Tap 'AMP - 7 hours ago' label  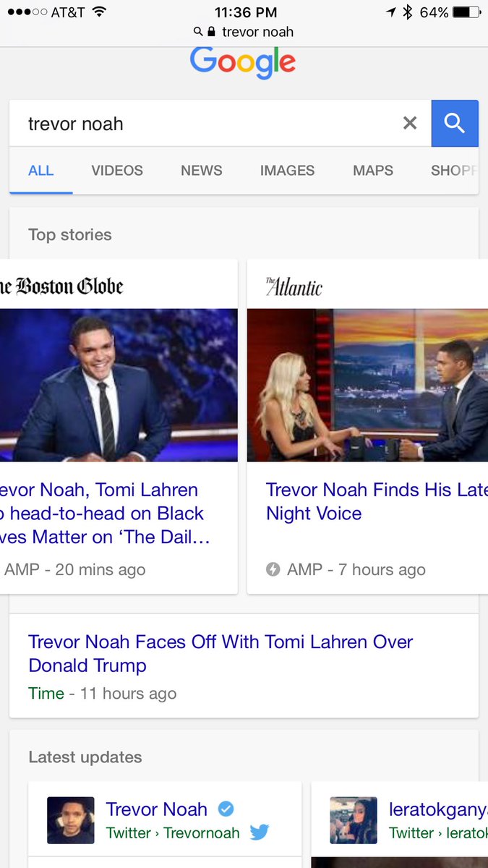coord(356,569)
